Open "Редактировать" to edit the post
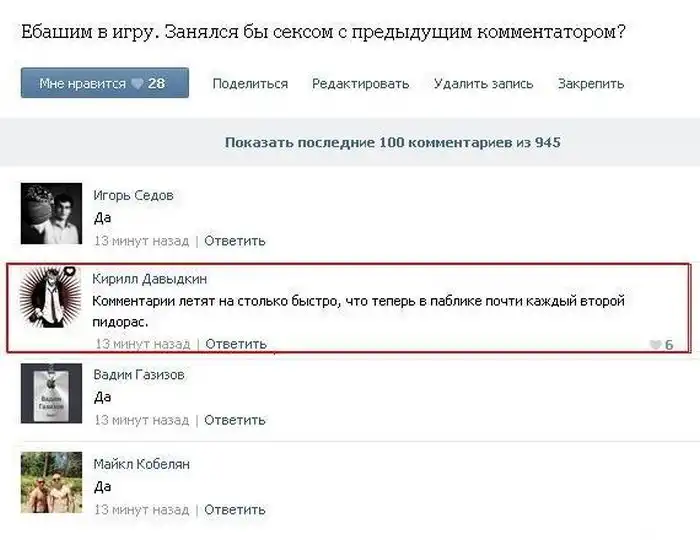Image resolution: width=700 pixels, height=540 pixels. pos(360,84)
